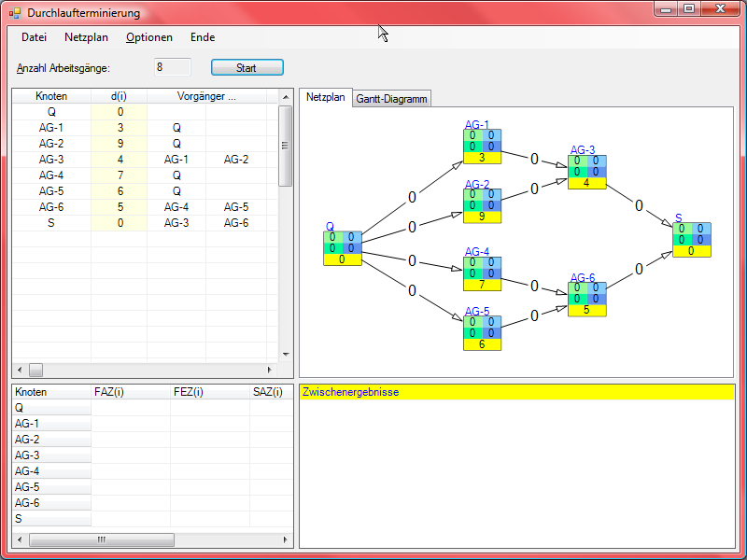Click the Q source node in network diagram
Screen dimensions: 747x560
[x=342, y=247]
